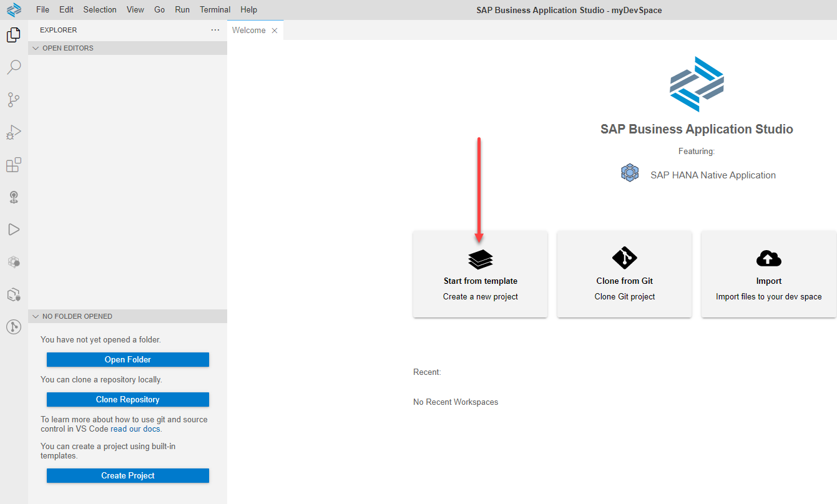This screenshot has width=837, height=504.
Task: Click the SAP logo in the menu bar
Action: click(x=13, y=9)
